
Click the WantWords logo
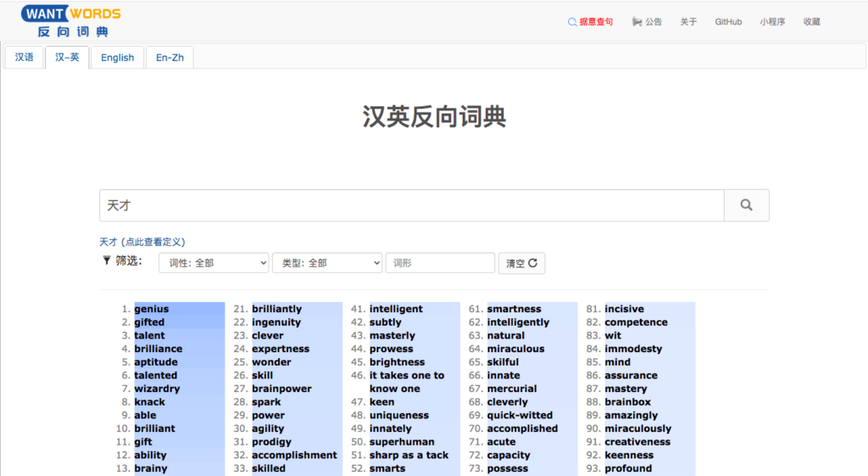[x=71, y=21]
